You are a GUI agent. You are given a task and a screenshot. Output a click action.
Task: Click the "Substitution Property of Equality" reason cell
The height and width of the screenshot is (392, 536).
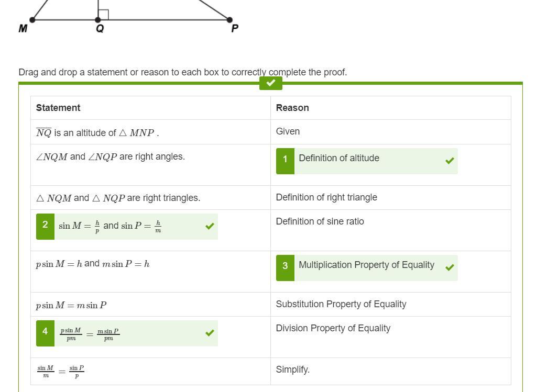pos(341,304)
